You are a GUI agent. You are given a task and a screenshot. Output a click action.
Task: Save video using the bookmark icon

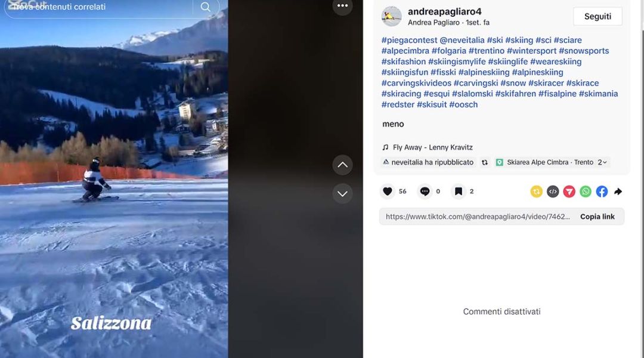click(x=459, y=191)
